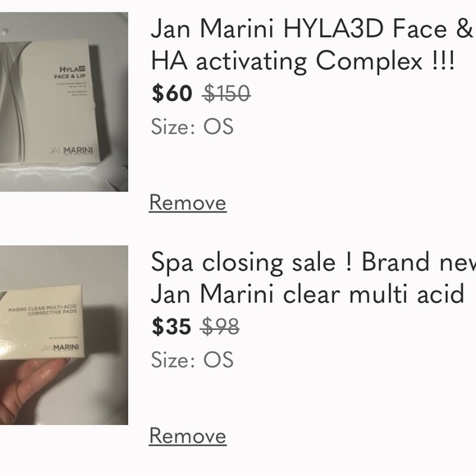Click 'Size: OS' under the $35 item

click(193, 359)
